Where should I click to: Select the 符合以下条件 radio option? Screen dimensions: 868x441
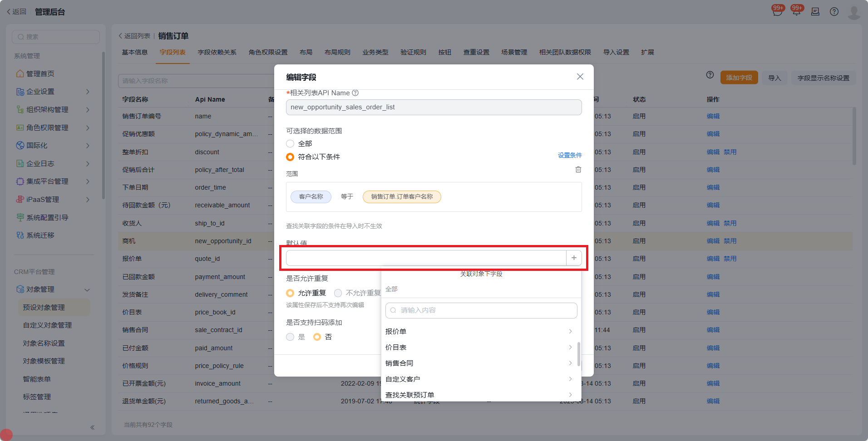pos(290,157)
